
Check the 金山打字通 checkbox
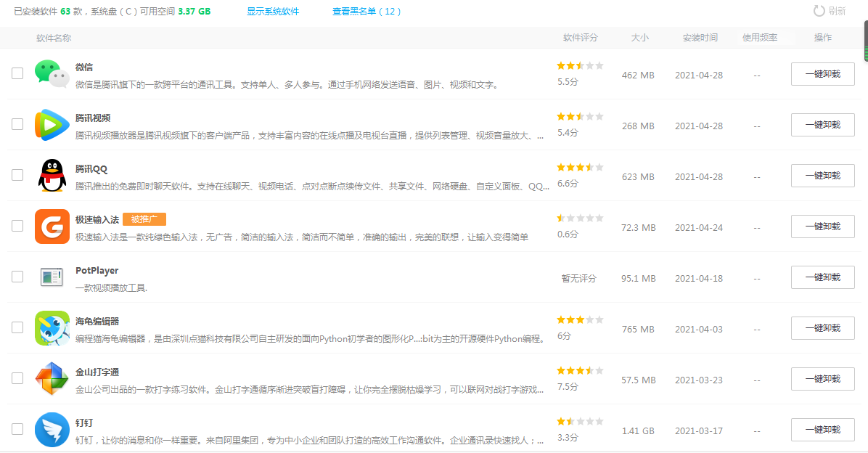coord(17,378)
